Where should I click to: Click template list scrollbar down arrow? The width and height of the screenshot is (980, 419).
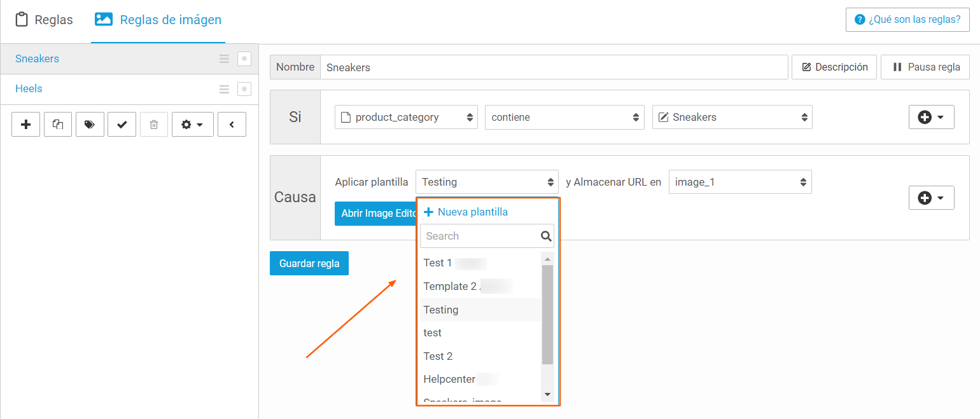pos(547,395)
